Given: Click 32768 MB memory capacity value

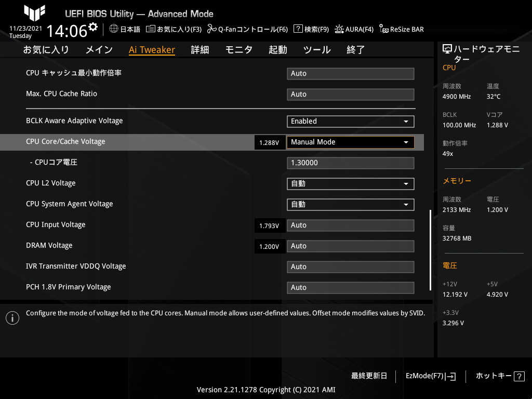Looking at the screenshot, I should (x=457, y=238).
